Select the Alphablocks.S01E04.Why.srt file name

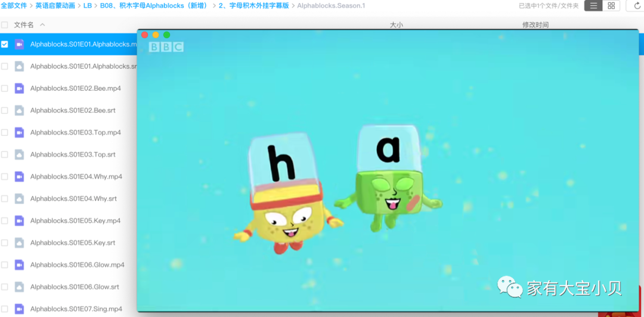(73, 199)
